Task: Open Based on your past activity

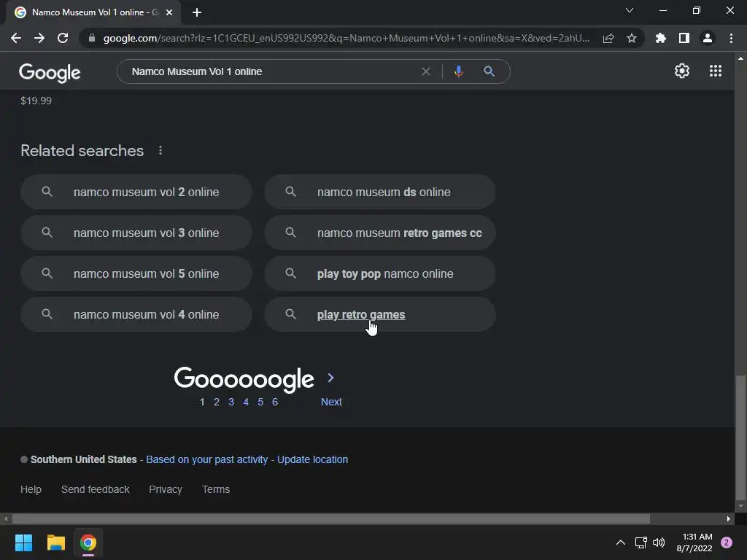Action: tap(206, 459)
